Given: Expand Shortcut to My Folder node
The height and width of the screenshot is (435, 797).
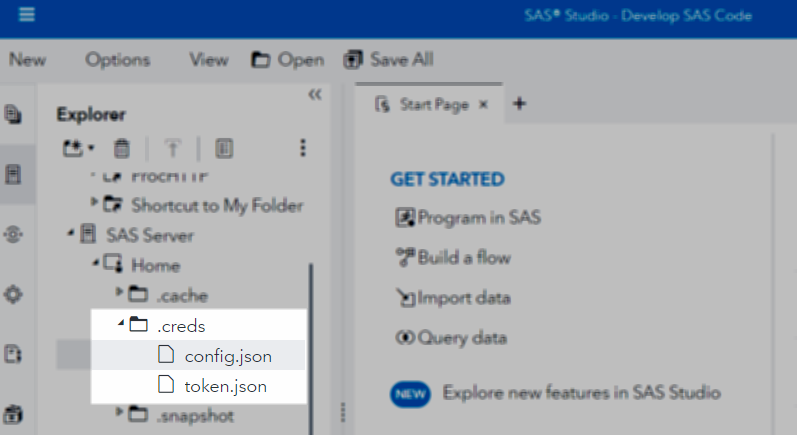Looking at the screenshot, I should (94, 202).
